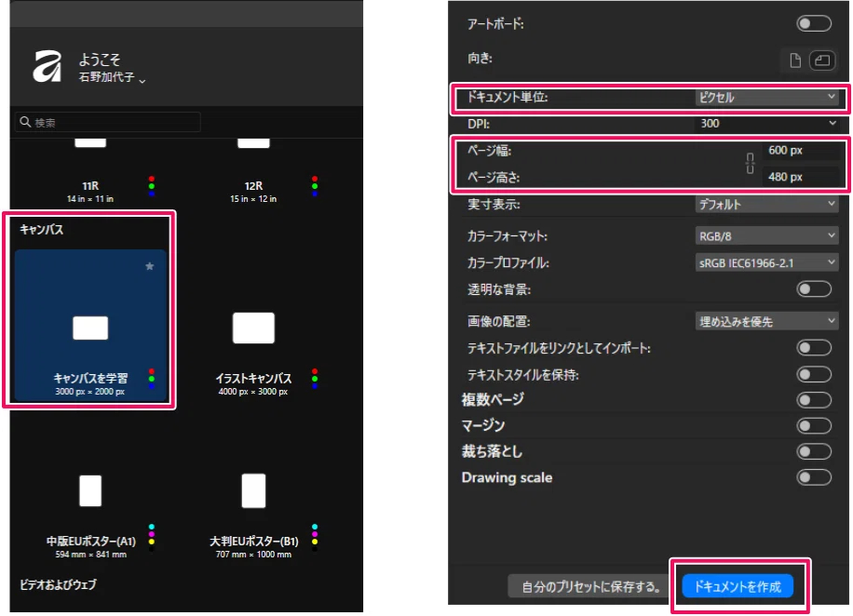Toggle the 裁ち落とし switch
This screenshot has width=853, height=616.
(x=814, y=451)
